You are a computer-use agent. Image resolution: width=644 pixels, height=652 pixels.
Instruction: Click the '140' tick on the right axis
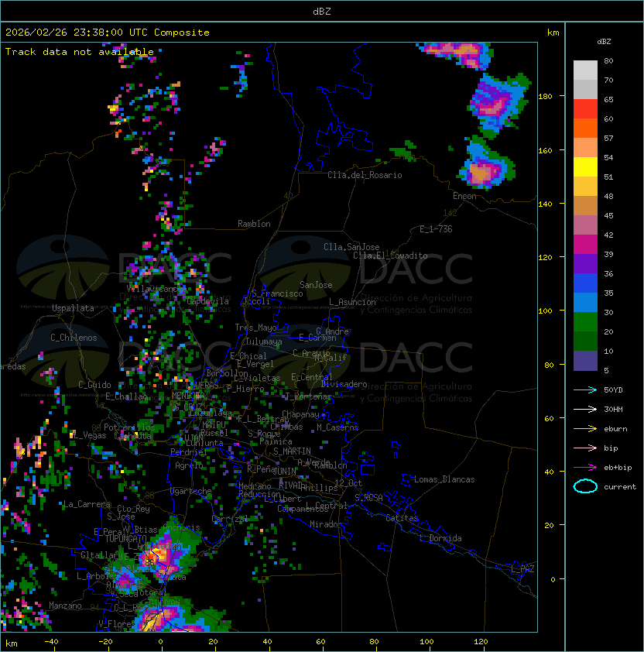click(x=545, y=204)
